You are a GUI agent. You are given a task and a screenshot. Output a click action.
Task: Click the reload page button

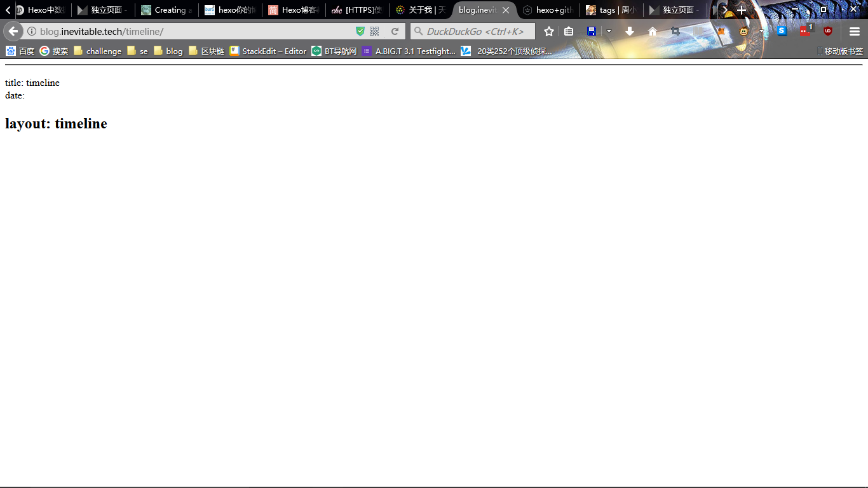click(x=395, y=30)
